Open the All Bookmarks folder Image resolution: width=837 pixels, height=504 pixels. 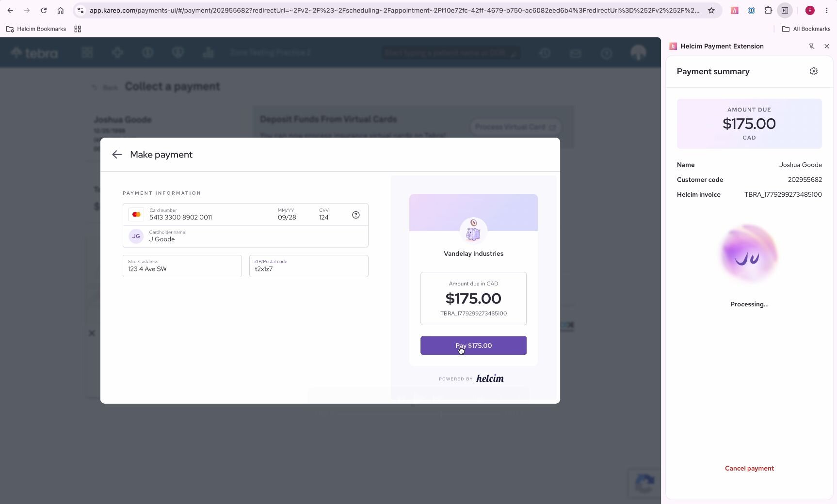[806, 29]
